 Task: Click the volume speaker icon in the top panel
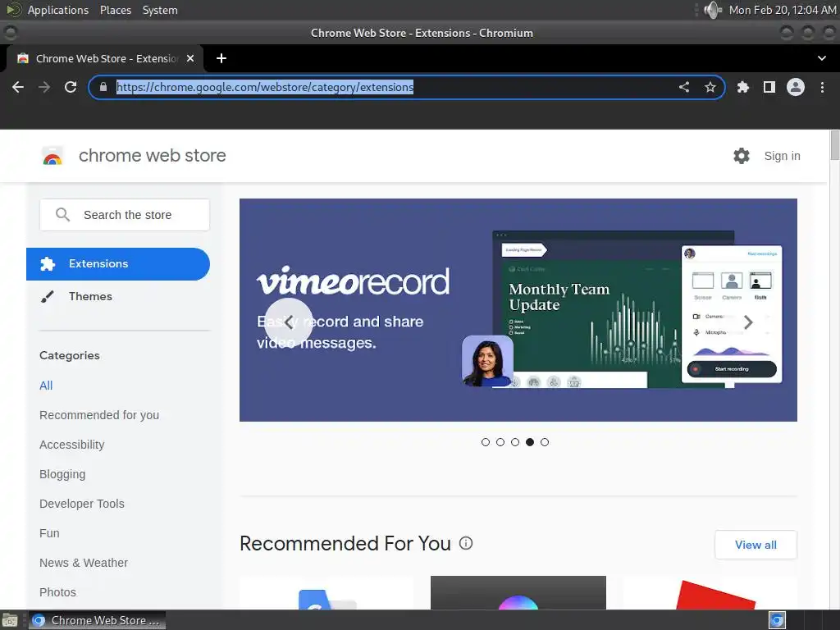tap(713, 10)
